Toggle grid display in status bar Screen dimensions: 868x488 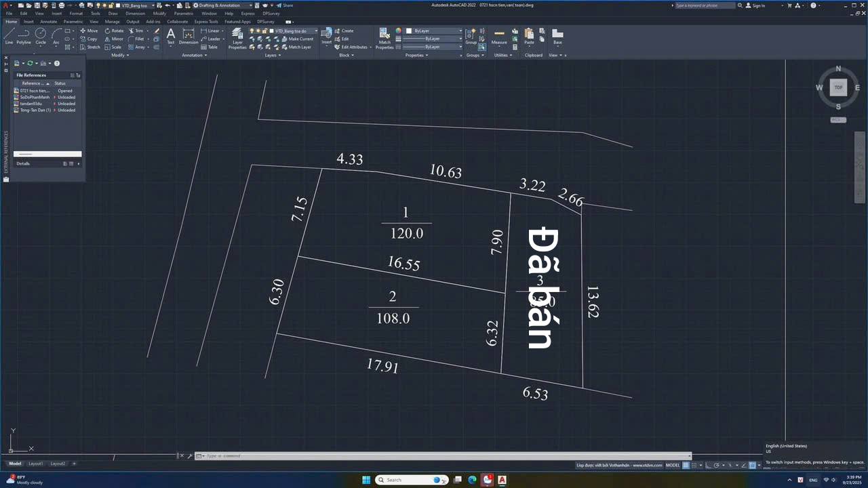[x=686, y=466]
